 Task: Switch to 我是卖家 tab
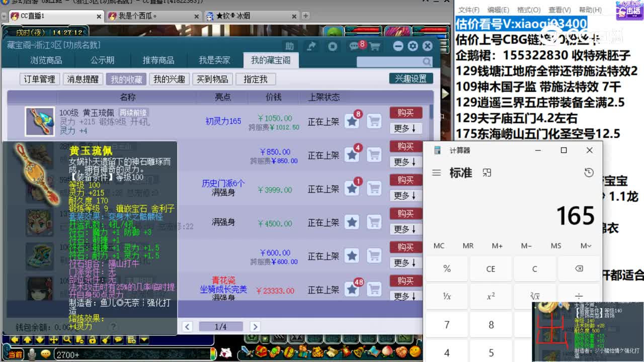click(x=214, y=60)
